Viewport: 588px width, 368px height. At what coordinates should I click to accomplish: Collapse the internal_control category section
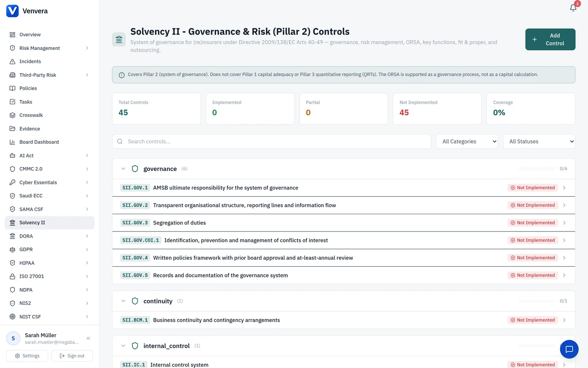pos(123,346)
